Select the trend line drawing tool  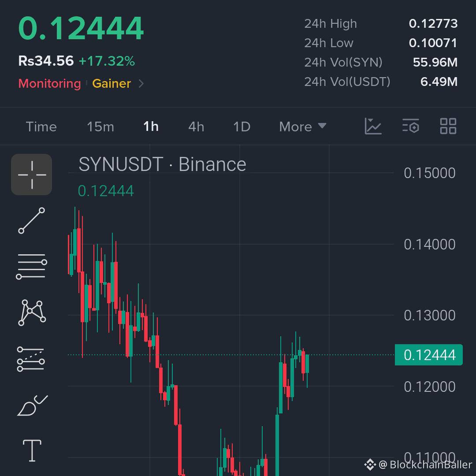(x=32, y=221)
